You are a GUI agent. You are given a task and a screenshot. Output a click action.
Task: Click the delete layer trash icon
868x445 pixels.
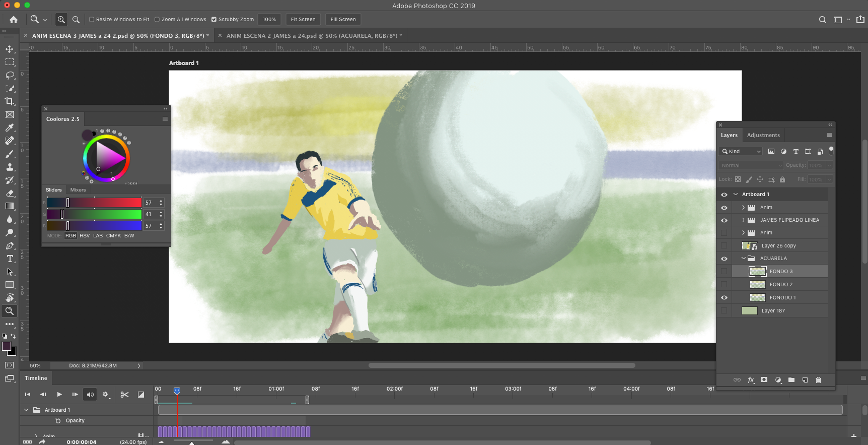pos(818,380)
